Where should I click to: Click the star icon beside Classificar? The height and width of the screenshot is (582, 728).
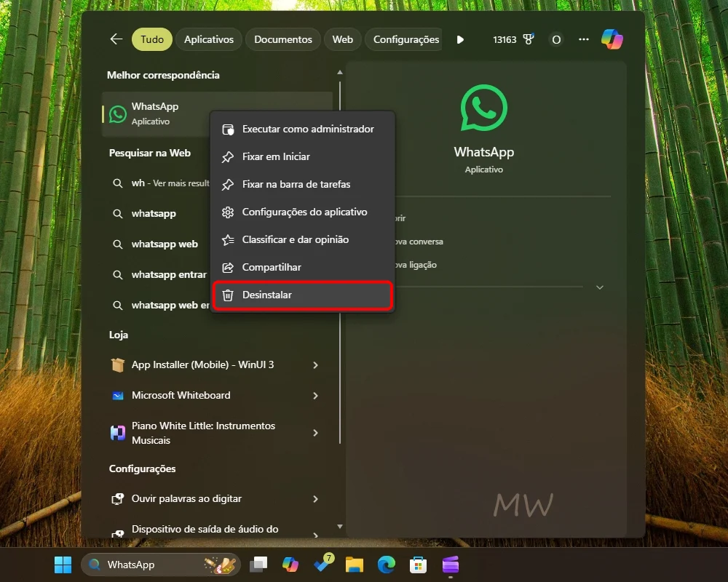[x=227, y=239]
